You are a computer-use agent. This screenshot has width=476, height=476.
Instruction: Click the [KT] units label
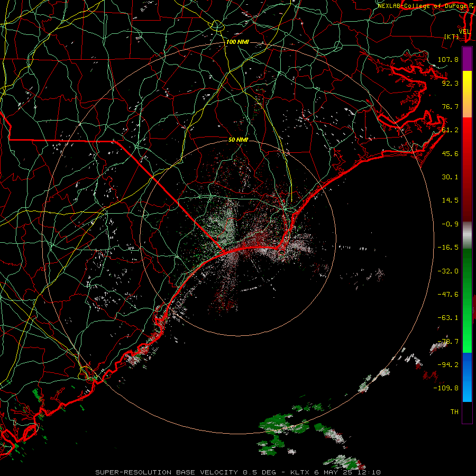(452, 36)
